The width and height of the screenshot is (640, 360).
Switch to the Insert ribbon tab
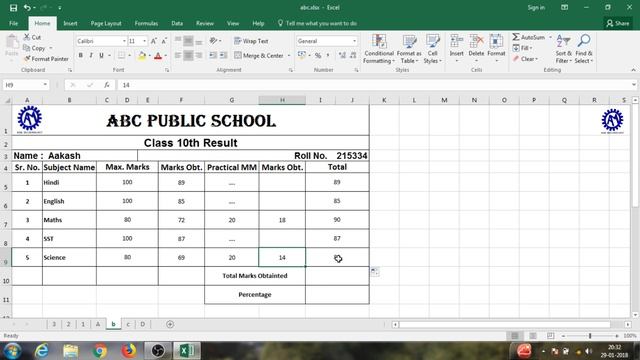[x=70, y=23]
